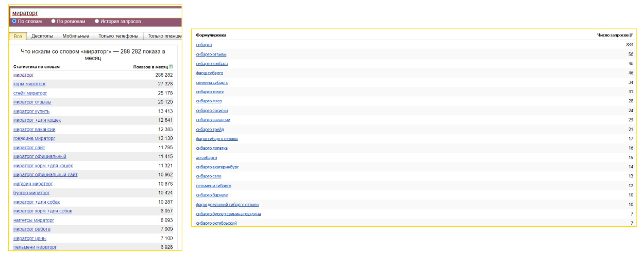
Task: Open the «корм мираторг» keyword link
Action: click(30, 84)
